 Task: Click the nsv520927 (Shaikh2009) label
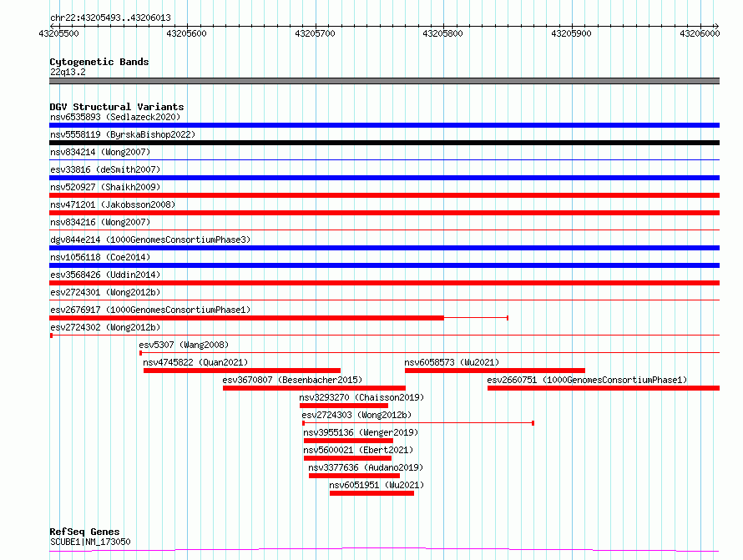105,187
